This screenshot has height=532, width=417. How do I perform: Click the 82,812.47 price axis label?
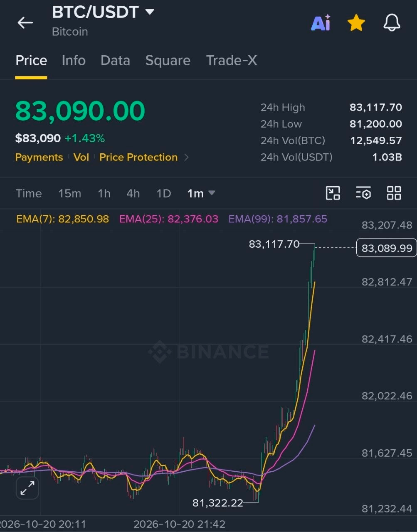pyautogui.click(x=387, y=282)
